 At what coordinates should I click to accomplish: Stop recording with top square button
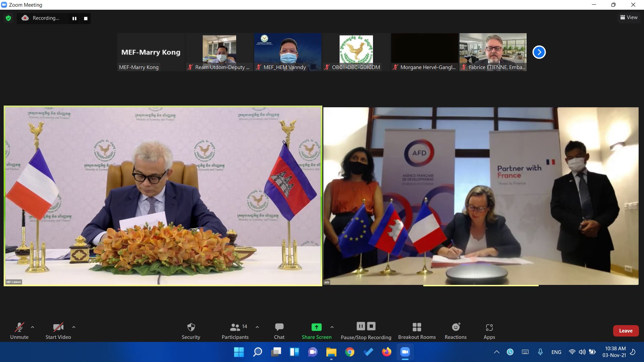pyautogui.click(x=86, y=18)
